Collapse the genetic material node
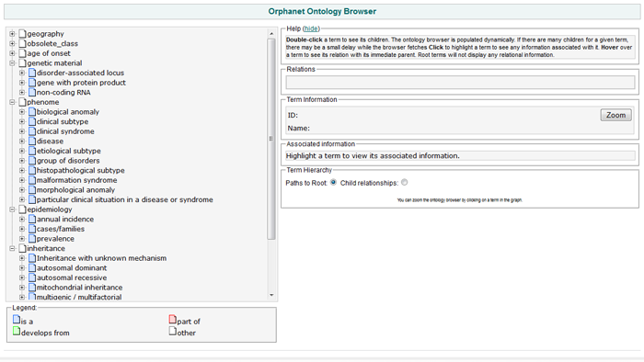The image size is (644, 362). (x=12, y=63)
